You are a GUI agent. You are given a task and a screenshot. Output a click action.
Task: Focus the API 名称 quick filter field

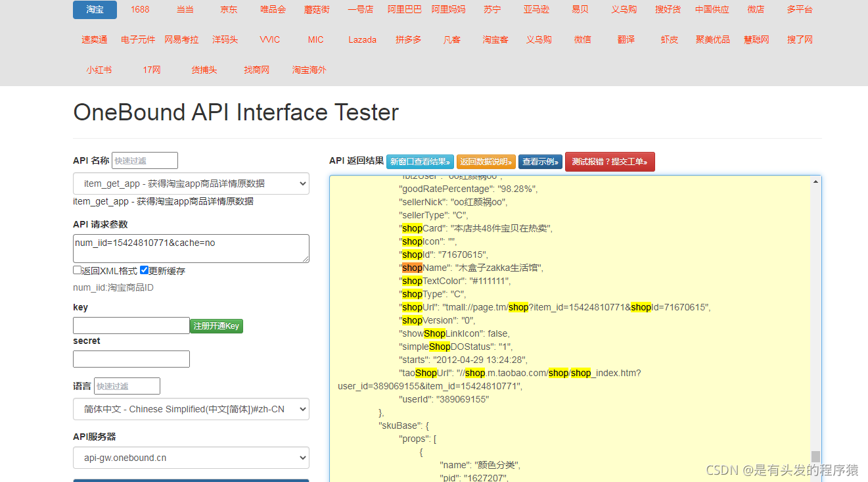click(145, 160)
